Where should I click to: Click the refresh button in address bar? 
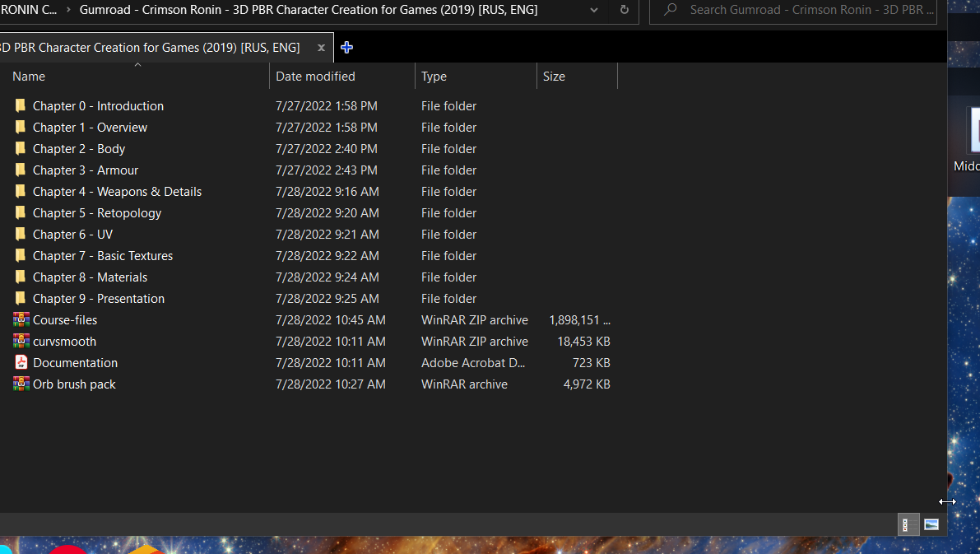624,10
